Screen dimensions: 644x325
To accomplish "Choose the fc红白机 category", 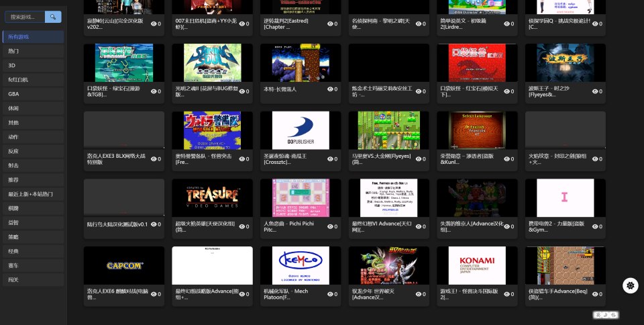I will 33,80.
